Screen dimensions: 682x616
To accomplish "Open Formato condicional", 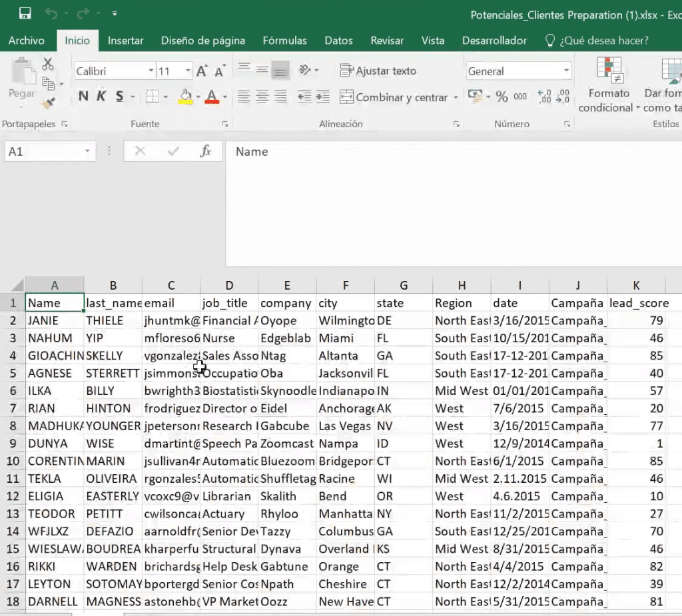I will click(x=609, y=85).
